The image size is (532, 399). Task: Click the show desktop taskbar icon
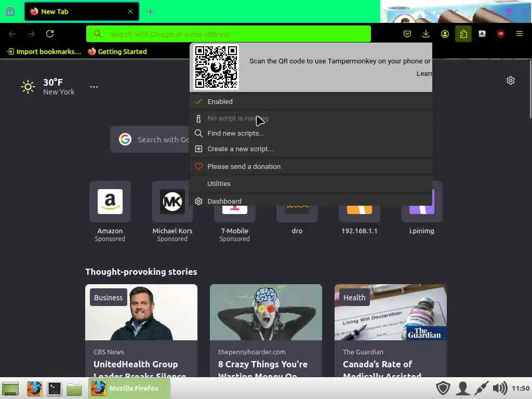pyautogui.click(x=10, y=389)
